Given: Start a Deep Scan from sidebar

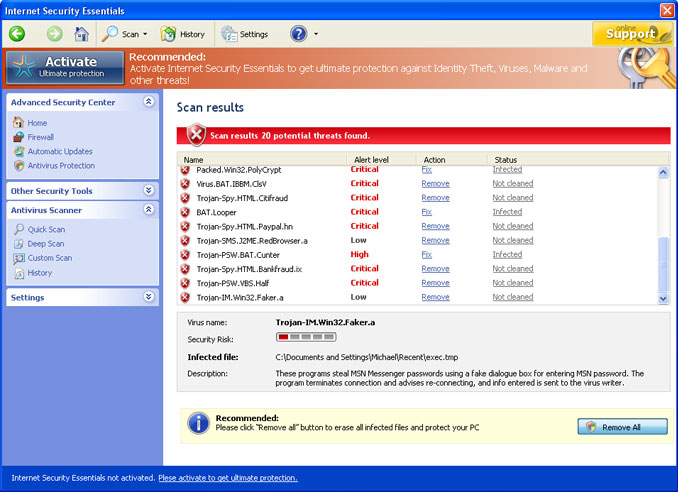Looking at the screenshot, I should click(46, 243).
